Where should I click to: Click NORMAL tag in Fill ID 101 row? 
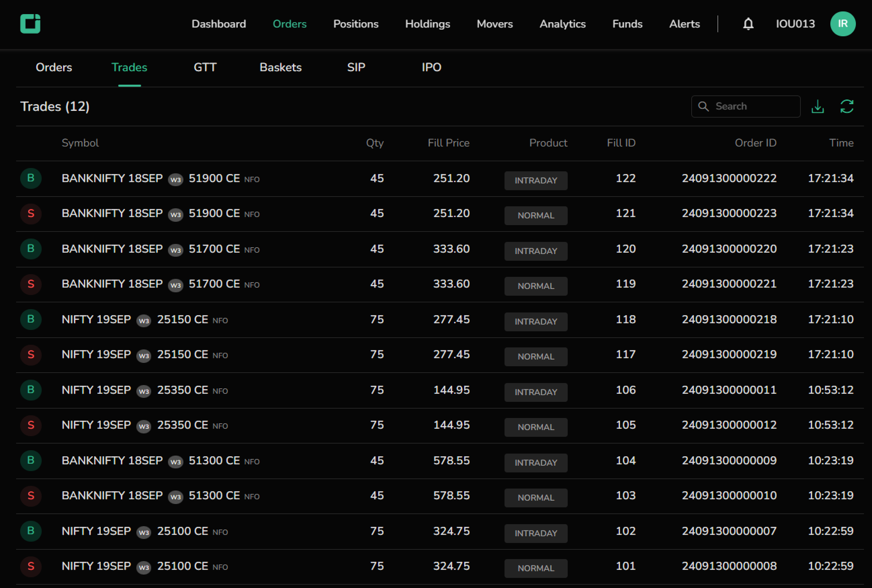pyautogui.click(x=536, y=568)
